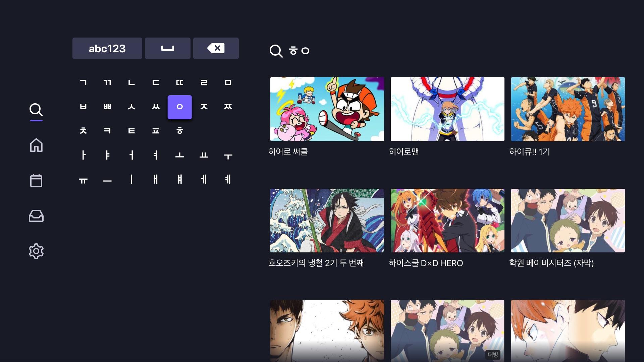This screenshot has height=362, width=644.
Task: Open the Search tab in sidebar
Action: (x=36, y=110)
